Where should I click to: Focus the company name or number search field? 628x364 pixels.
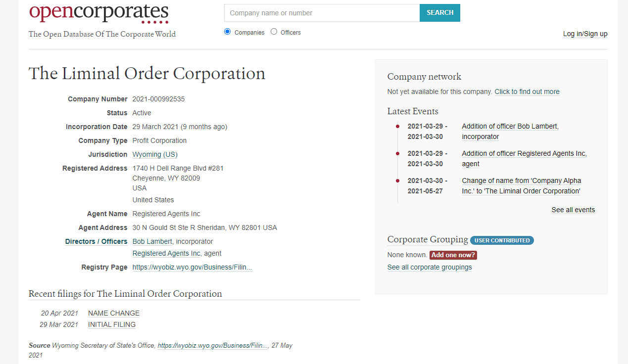(x=322, y=13)
